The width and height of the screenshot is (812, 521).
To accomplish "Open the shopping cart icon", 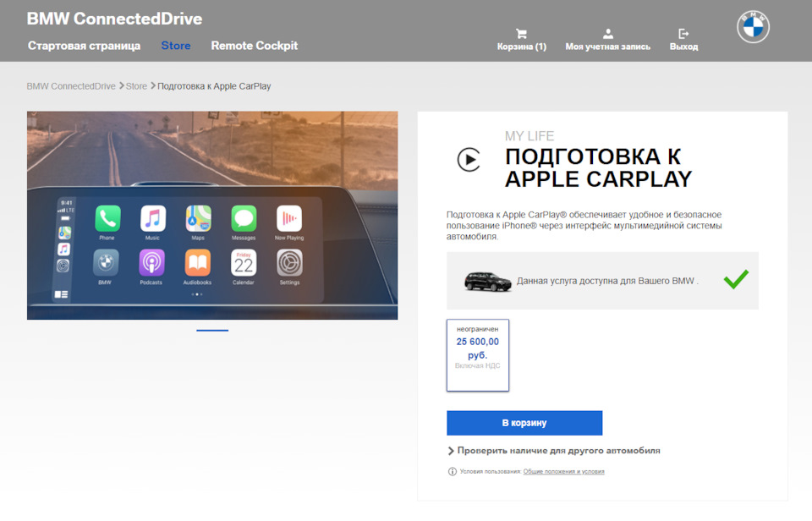I will 522,34.
